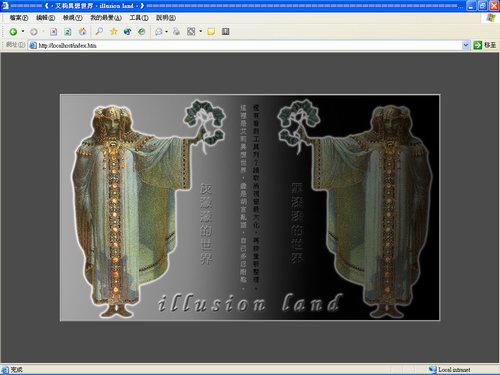The image size is (500, 375).
Task: Expand the Mail button dropdown arrow
Action: coord(166,32)
